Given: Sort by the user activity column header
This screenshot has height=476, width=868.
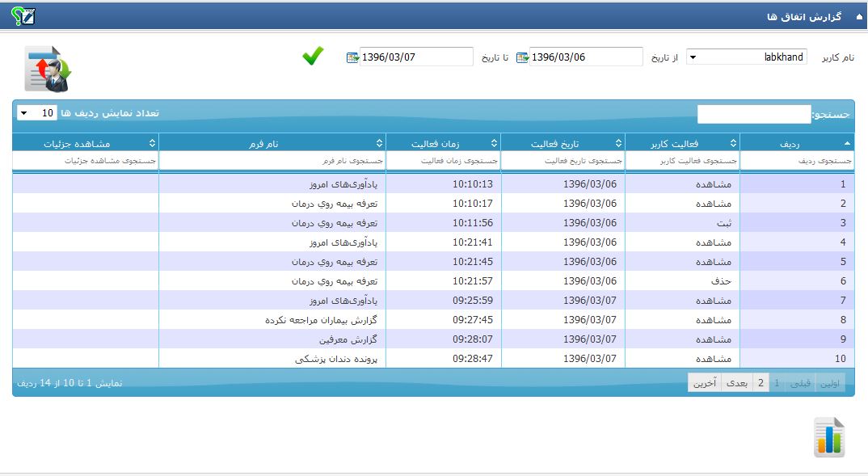Looking at the screenshot, I should coord(683,143).
